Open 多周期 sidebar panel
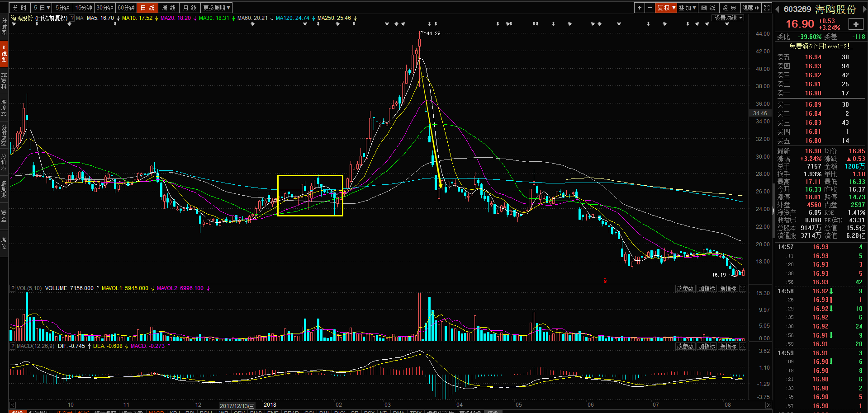Viewport: 868px width, 413px height. 4,189
